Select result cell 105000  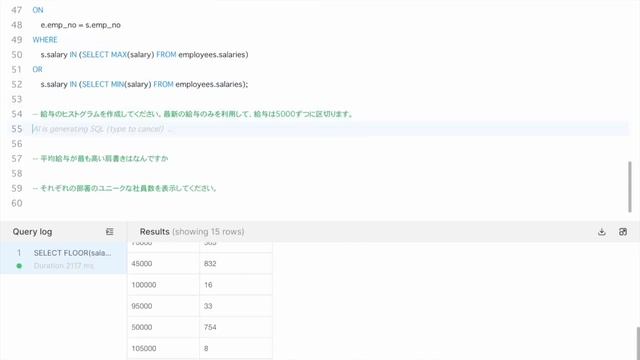[163, 349]
